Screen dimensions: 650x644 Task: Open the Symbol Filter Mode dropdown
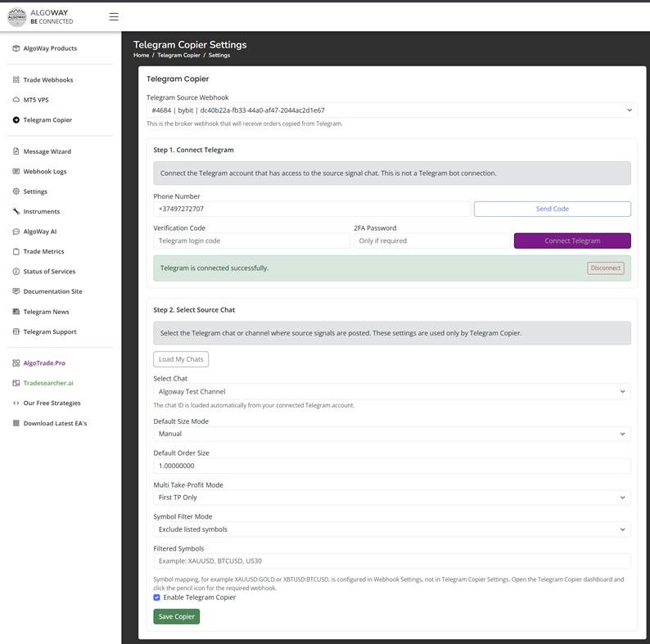tap(392, 529)
